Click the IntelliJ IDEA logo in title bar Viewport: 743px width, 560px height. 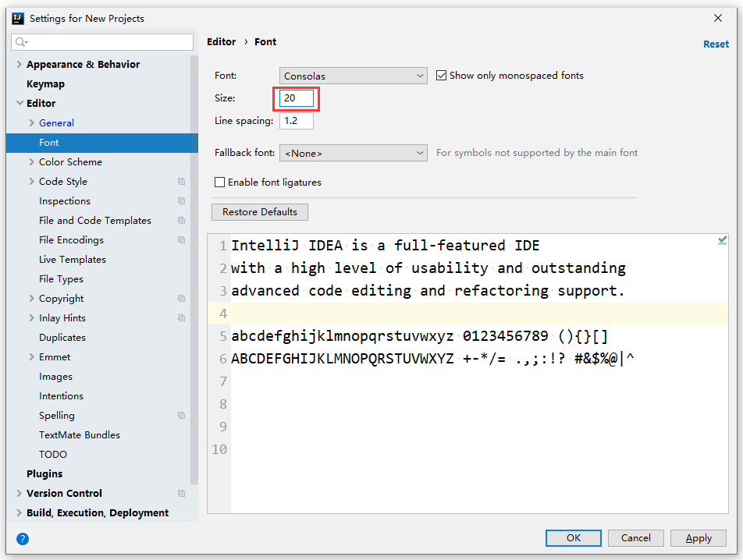18,19
